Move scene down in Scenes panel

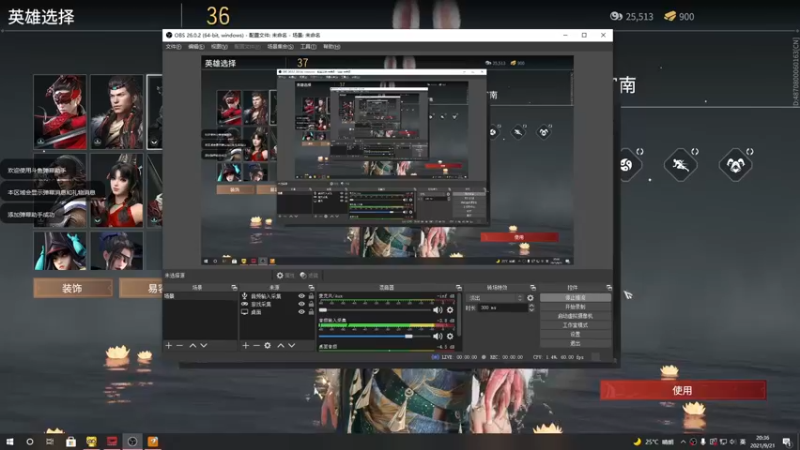point(204,345)
